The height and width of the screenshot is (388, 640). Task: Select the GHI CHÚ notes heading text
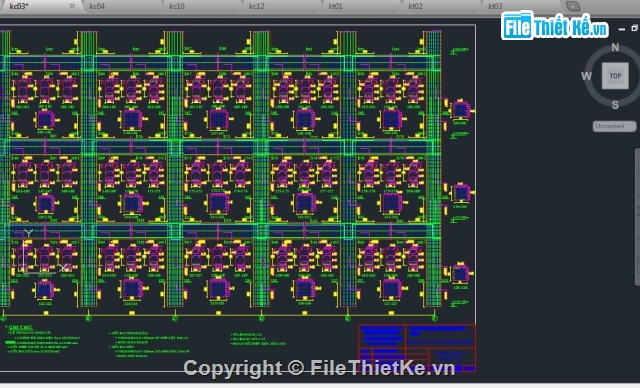pyautogui.click(x=20, y=327)
